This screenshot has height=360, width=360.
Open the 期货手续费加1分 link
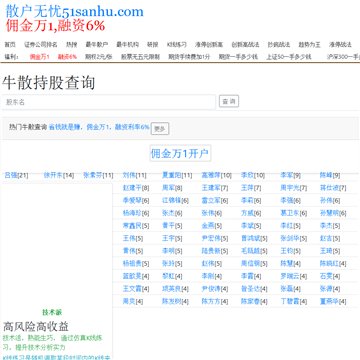tap(189, 57)
